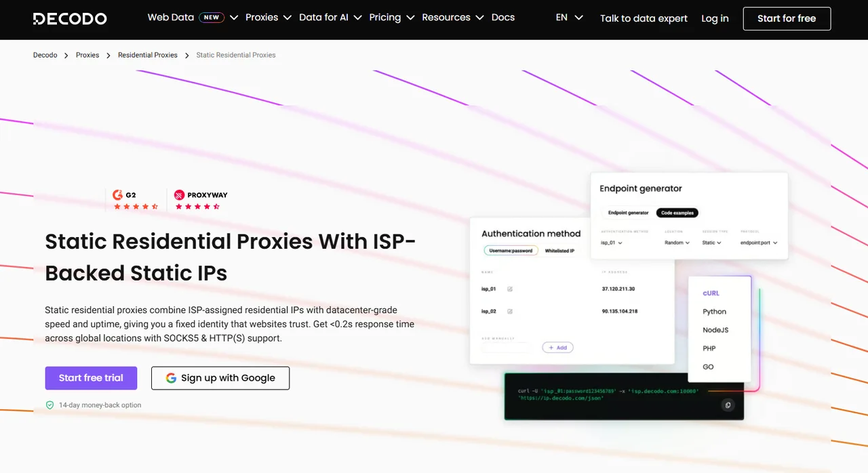The width and height of the screenshot is (868, 473).
Task: Click the IP address 37.120.211.30
Action: click(618, 289)
